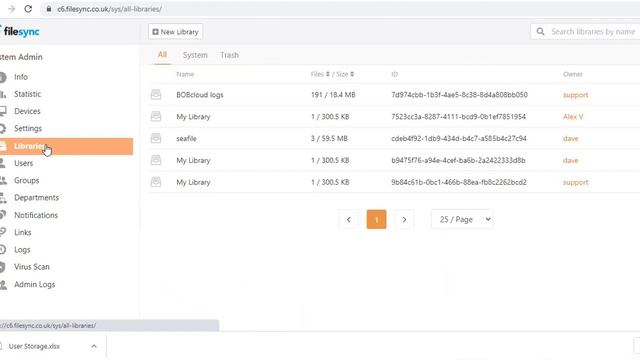Open Virus Scan in the sidebar
This screenshot has height=360, width=640.
click(31, 267)
